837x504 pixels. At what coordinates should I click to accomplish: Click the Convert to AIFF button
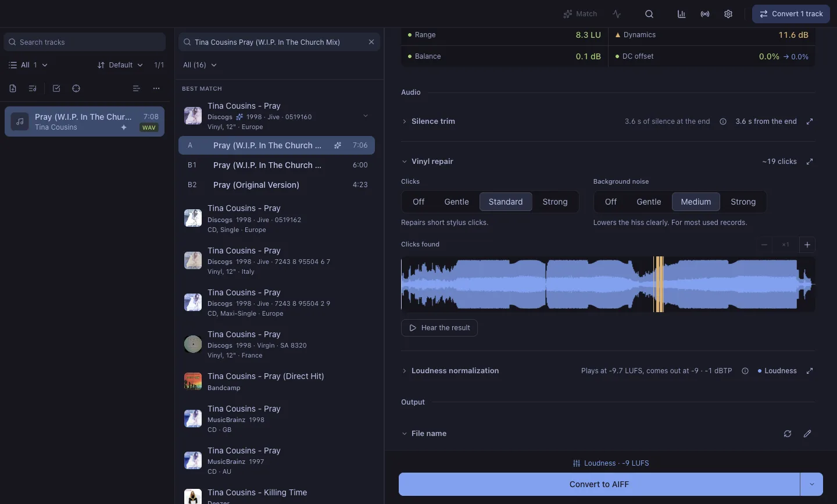pos(599,484)
